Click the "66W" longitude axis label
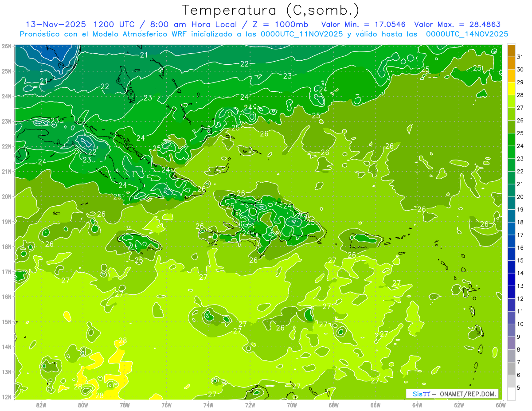This screenshot has width=532, height=411. [375, 405]
